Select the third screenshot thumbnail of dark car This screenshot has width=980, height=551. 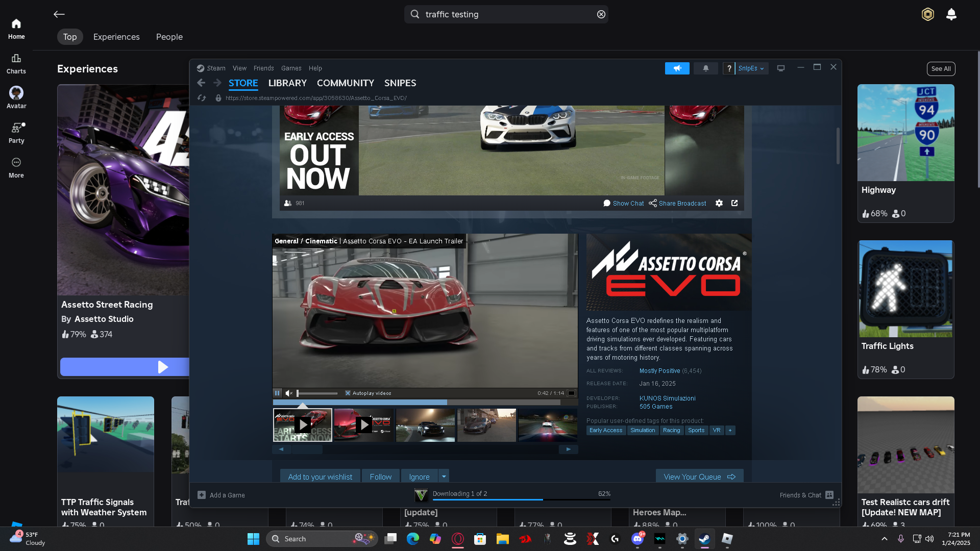pyautogui.click(x=425, y=425)
